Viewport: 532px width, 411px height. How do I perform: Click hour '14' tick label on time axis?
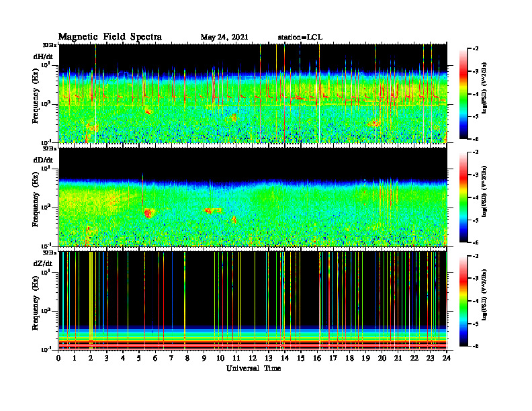pos(285,358)
